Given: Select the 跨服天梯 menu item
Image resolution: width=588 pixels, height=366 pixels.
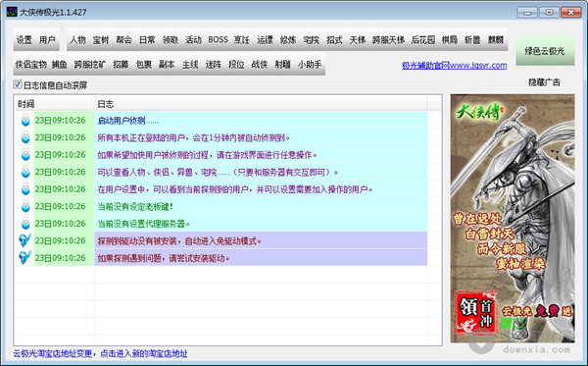Looking at the screenshot, I should click(x=388, y=40).
